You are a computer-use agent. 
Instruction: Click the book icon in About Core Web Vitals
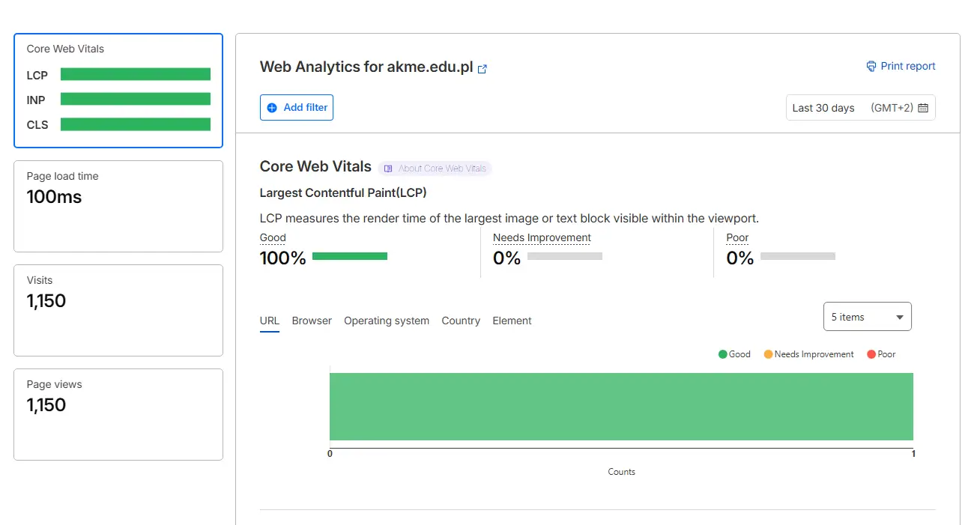[x=388, y=169]
